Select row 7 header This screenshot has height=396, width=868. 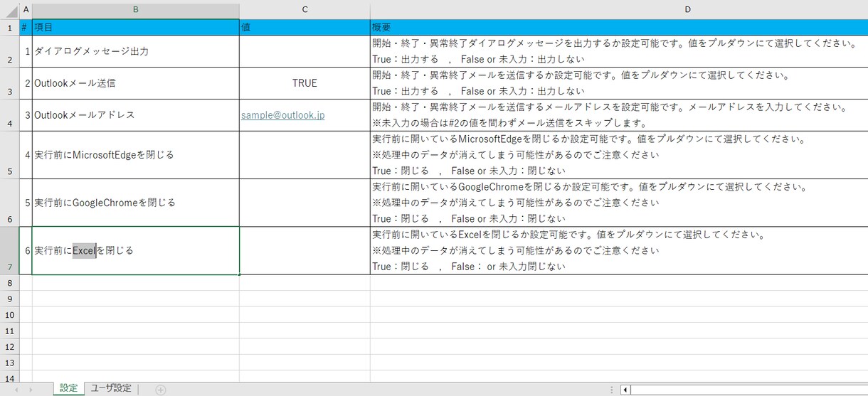click(10, 250)
